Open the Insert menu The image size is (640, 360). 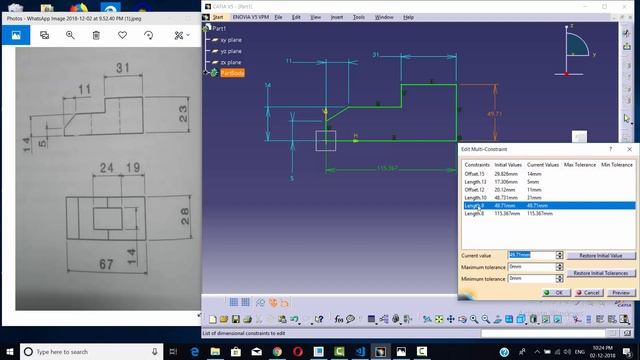click(x=337, y=17)
